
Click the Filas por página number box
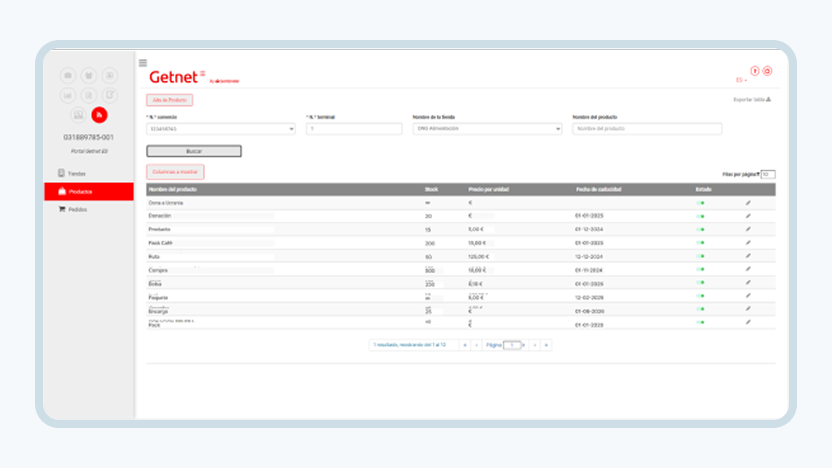pyautogui.click(x=768, y=174)
